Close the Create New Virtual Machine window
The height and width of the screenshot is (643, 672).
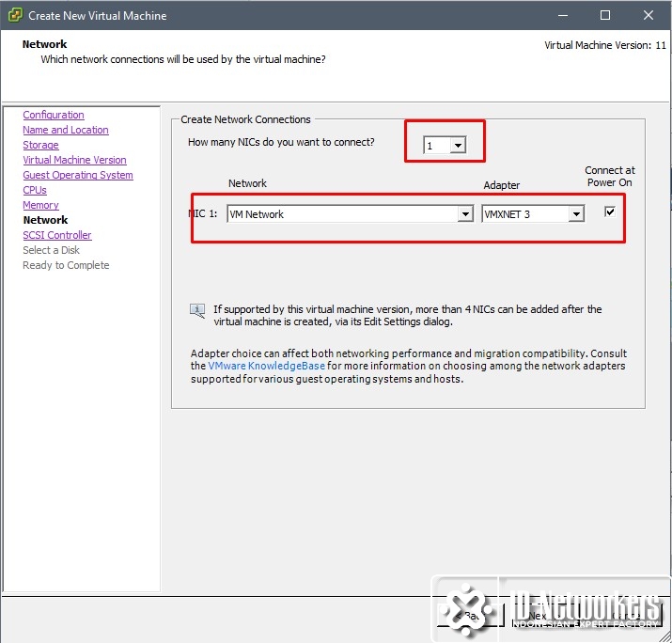coord(649,15)
